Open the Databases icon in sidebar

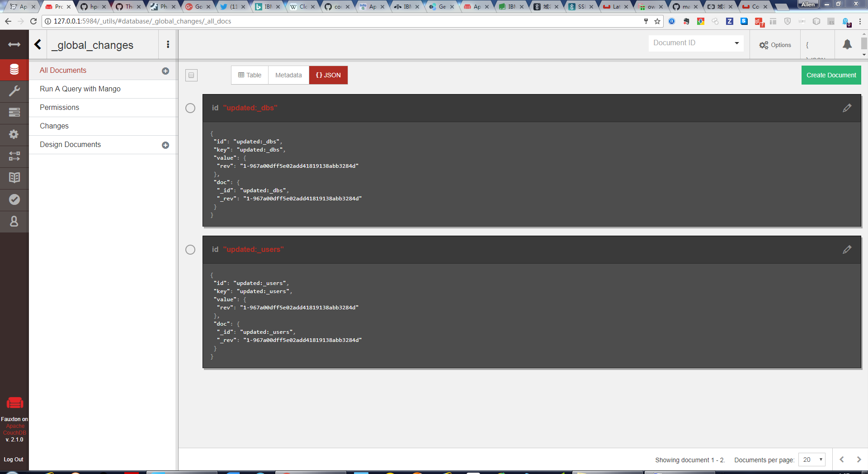[x=14, y=70]
